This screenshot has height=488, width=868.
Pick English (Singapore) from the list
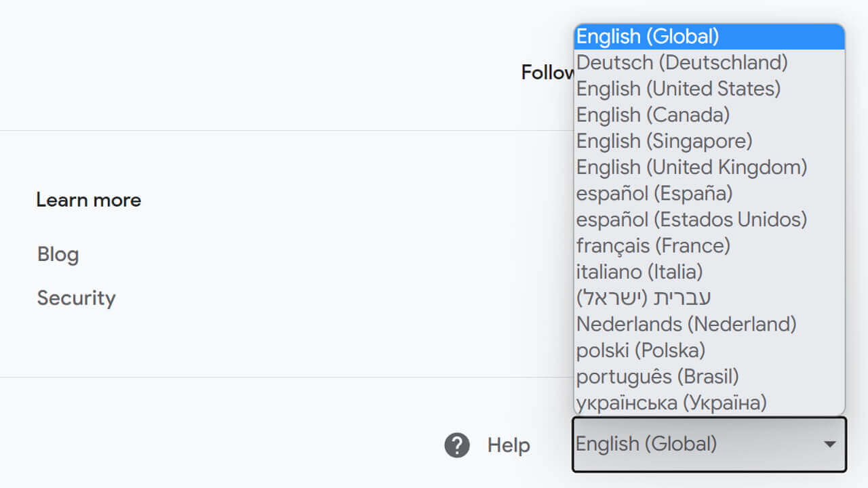(664, 141)
